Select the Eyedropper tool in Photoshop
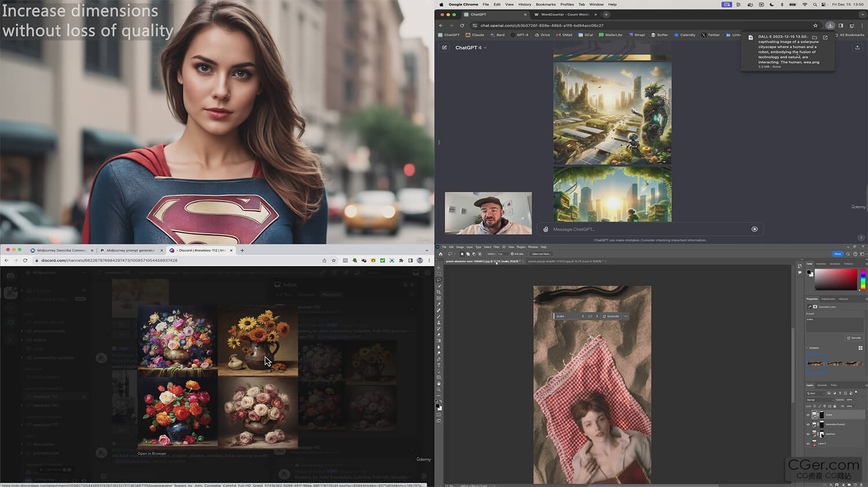The height and width of the screenshot is (487, 868). pyautogui.click(x=439, y=304)
